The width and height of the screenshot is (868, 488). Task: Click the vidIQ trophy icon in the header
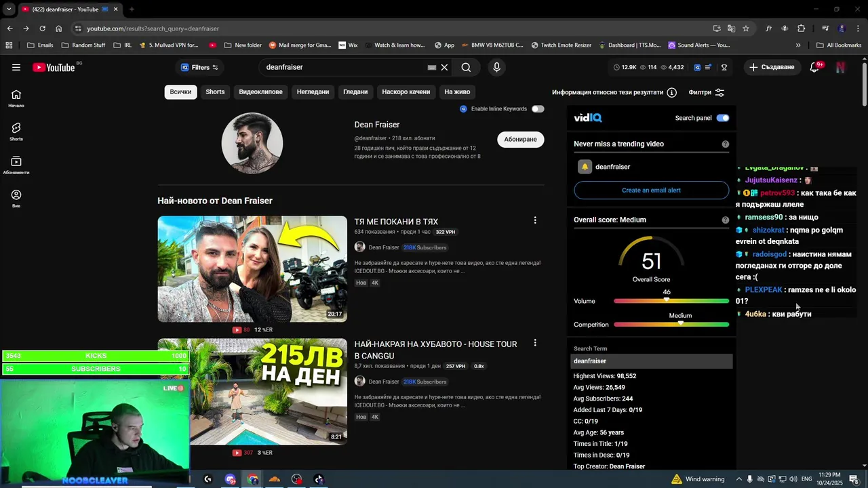click(x=724, y=67)
